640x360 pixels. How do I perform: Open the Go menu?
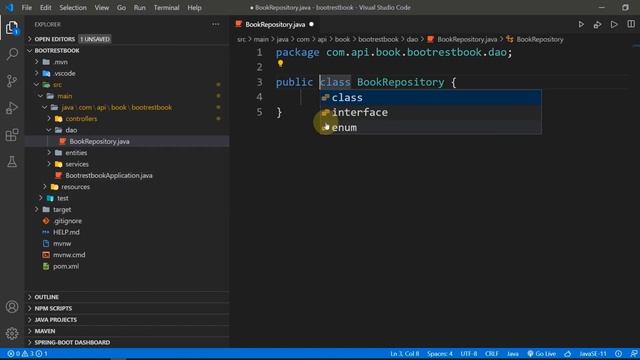click(121, 7)
